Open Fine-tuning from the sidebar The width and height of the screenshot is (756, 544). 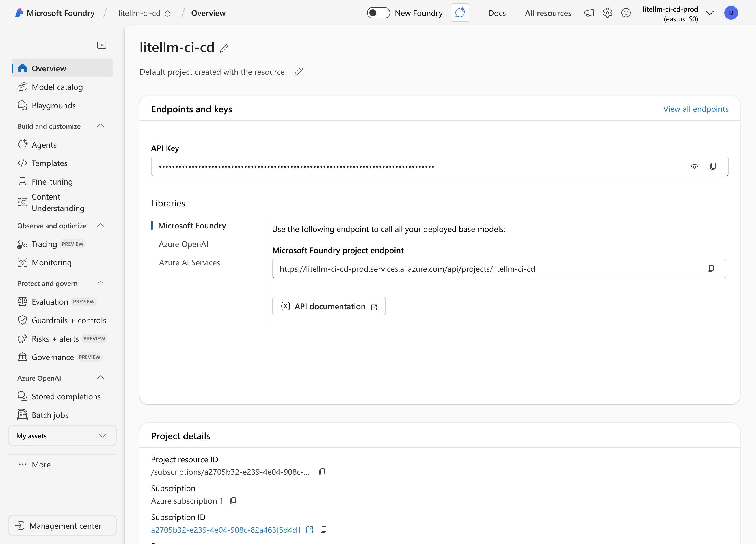(52, 182)
